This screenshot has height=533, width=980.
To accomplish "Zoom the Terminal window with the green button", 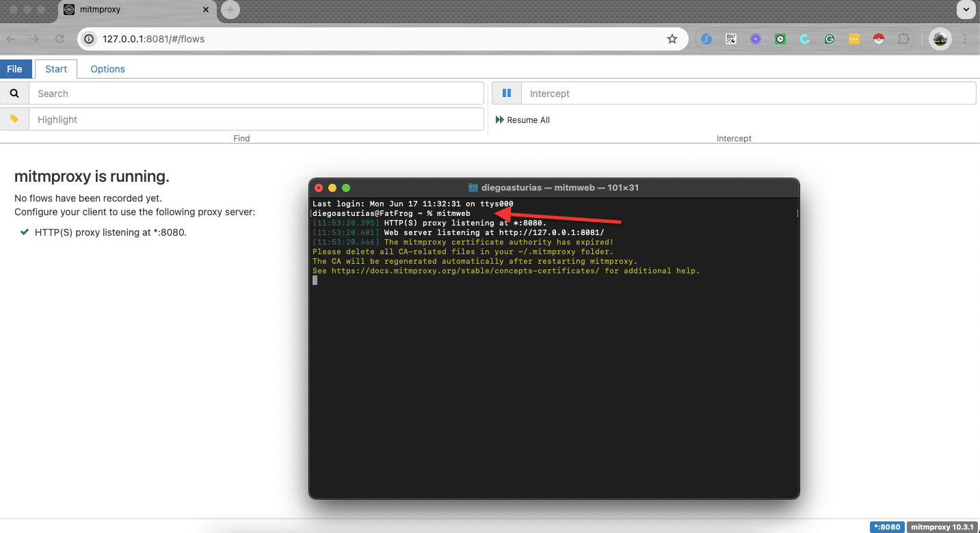I will pyautogui.click(x=346, y=188).
